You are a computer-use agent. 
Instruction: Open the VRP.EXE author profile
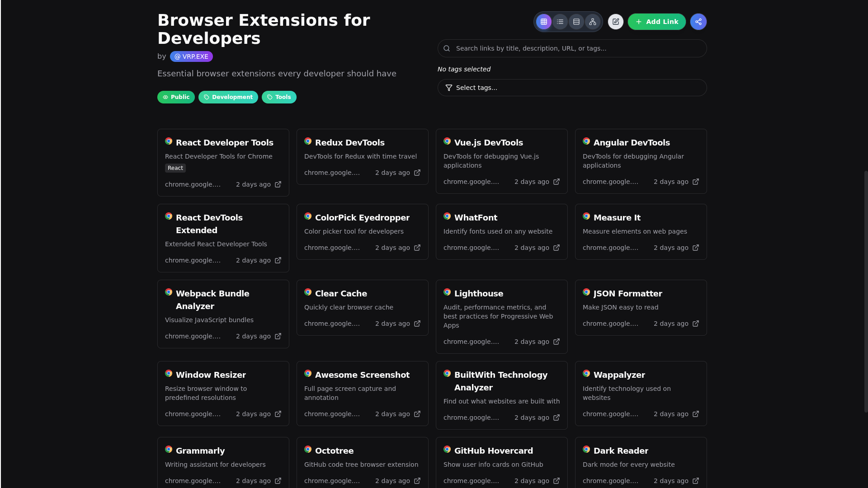tap(191, 56)
